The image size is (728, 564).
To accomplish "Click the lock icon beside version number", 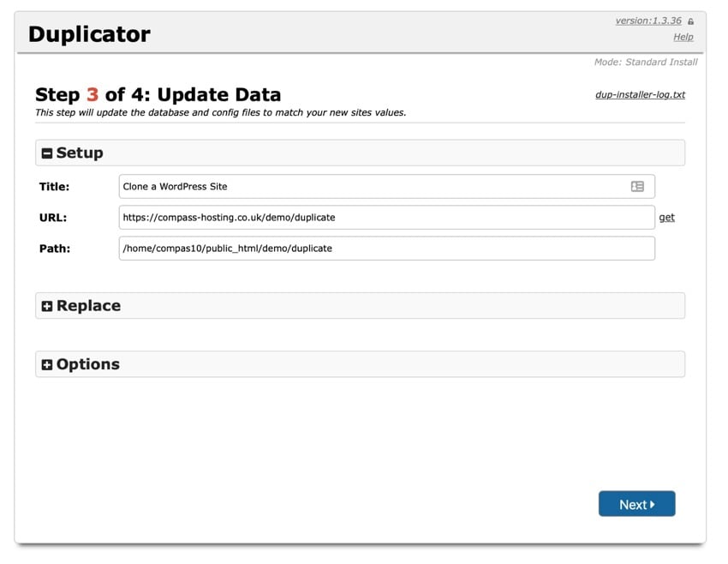I will pyautogui.click(x=691, y=21).
